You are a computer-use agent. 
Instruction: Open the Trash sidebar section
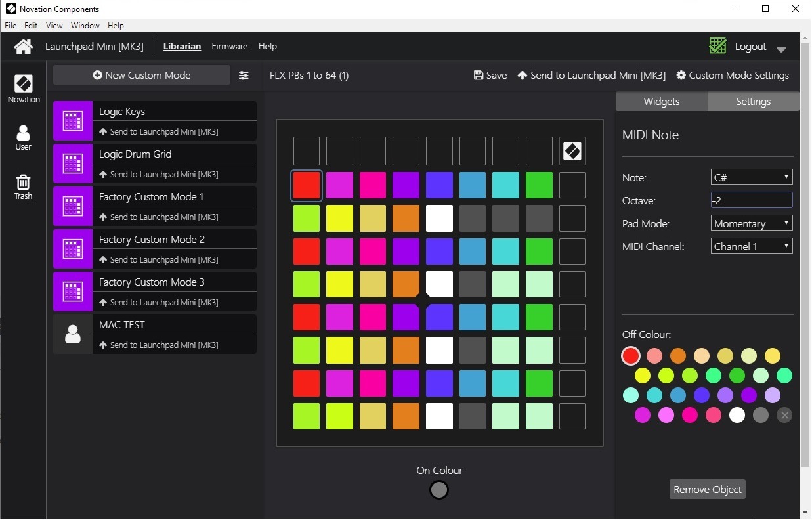[x=24, y=186]
